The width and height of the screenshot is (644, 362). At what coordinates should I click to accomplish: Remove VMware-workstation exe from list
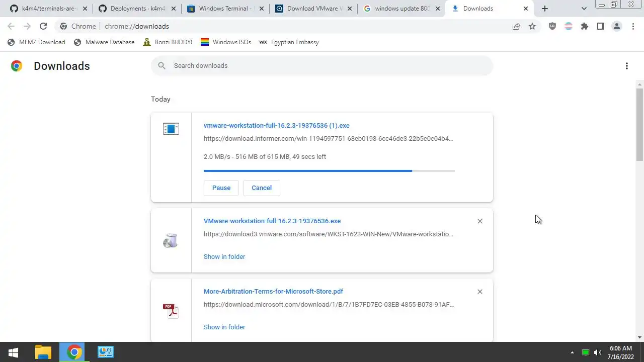click(x=480, y=221)
